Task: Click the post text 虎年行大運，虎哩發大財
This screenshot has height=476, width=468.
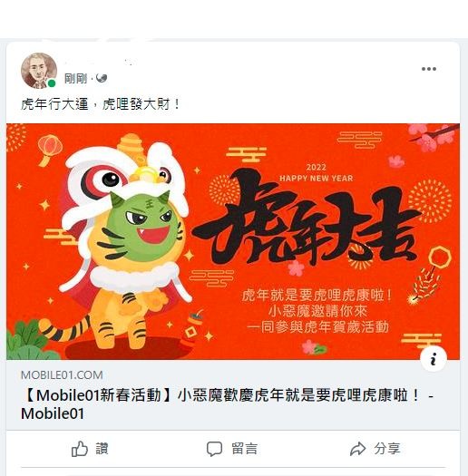Action: (101, 104)
